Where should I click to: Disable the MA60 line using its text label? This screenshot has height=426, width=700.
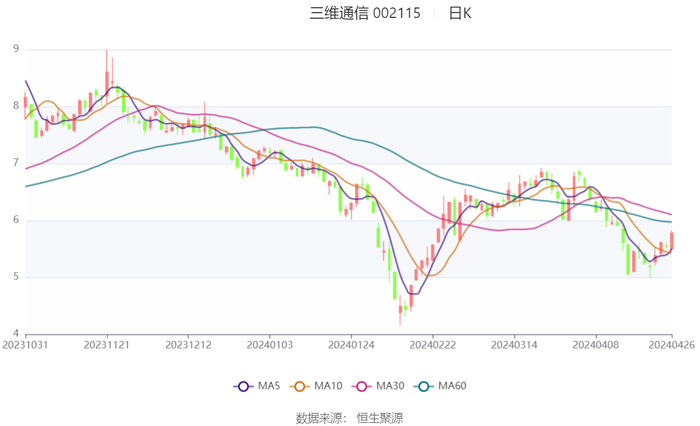click(452, 386)
